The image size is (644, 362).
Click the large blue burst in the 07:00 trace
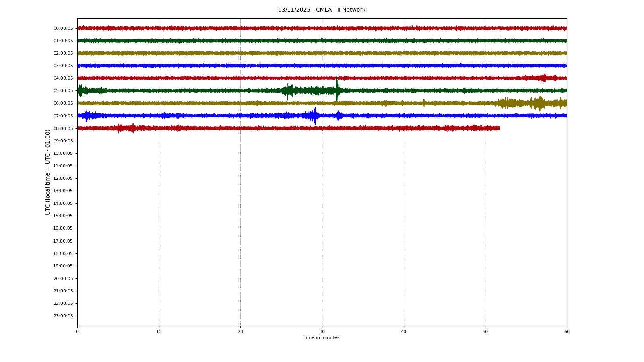tap(313, 116)
